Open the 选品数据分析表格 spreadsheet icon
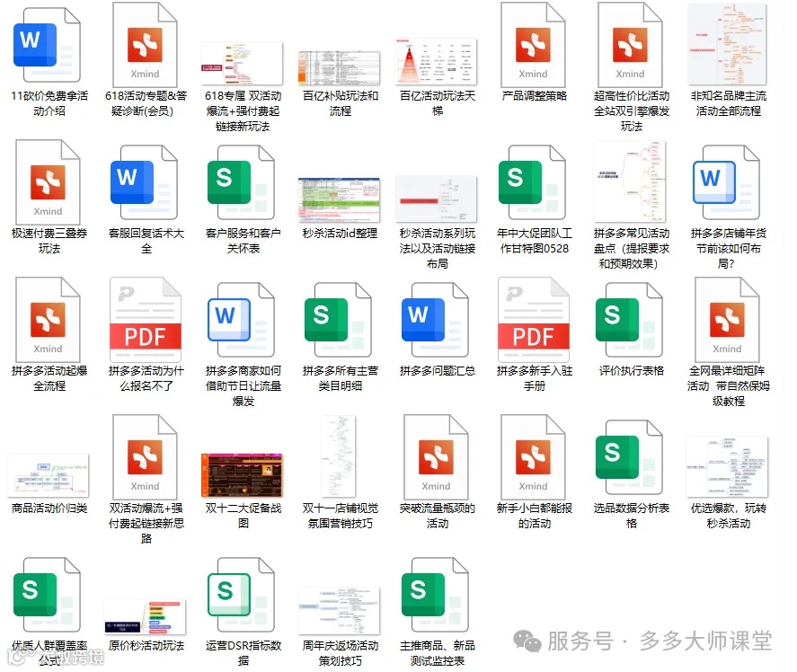The width and height of the screenshot is (797, 672). (630, 457)
